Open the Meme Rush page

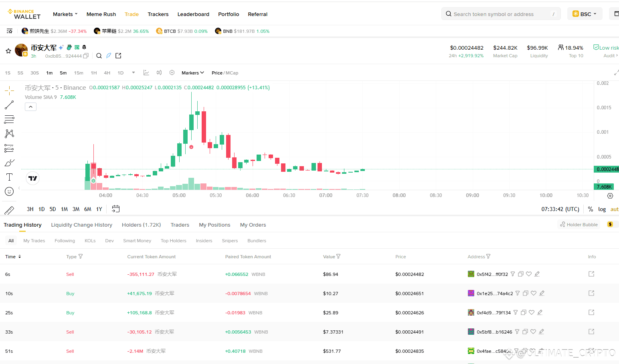[101, 14]
